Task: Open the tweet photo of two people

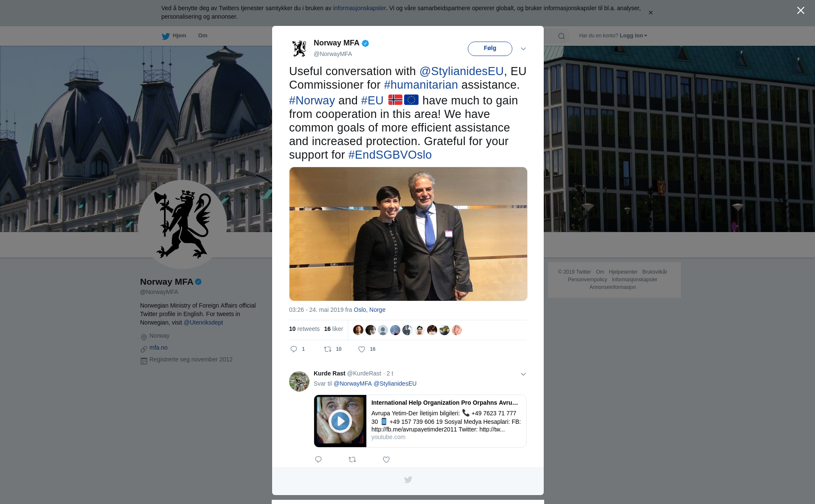Action: click(x=408, y=234)
